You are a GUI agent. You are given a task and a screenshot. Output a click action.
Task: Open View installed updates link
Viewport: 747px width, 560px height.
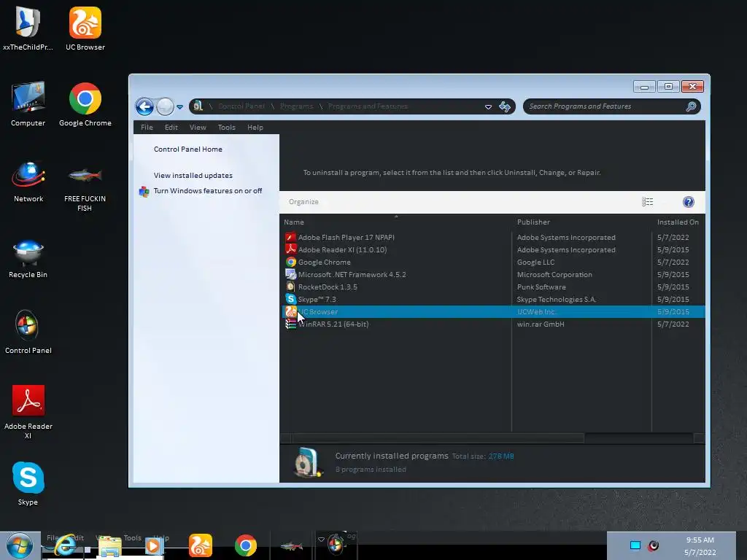pos(193,175)
